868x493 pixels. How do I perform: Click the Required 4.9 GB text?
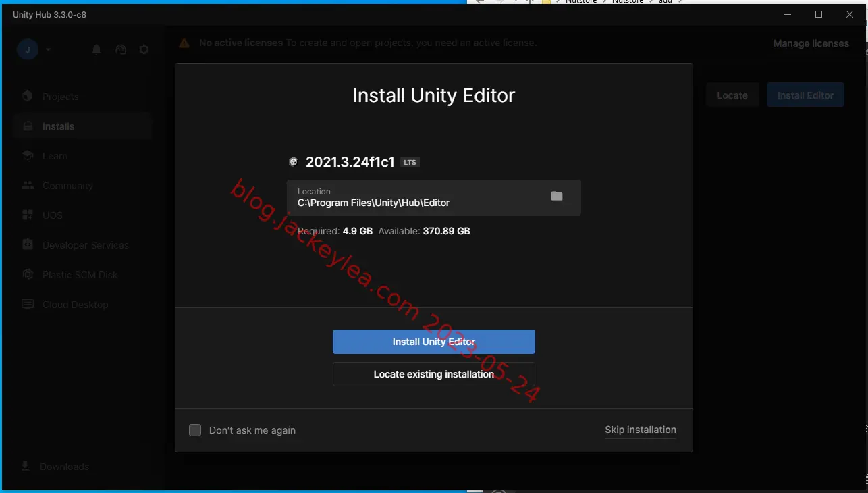335,231
